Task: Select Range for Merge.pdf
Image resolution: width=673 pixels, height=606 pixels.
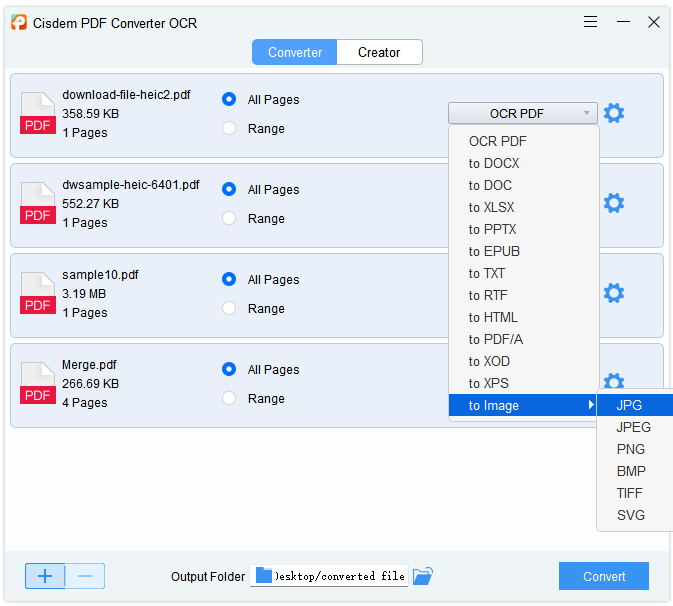Action: tap(229, 398)
